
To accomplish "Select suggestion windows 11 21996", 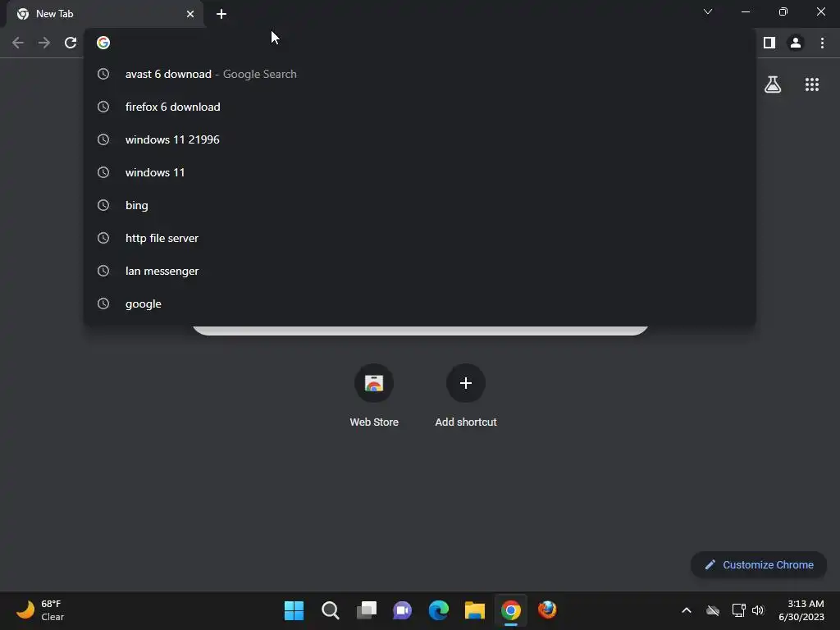I will click(x=420, y=139).
